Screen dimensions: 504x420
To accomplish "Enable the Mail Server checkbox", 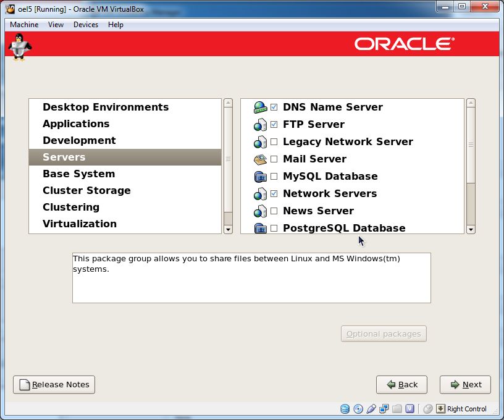I will click(274, 159).
